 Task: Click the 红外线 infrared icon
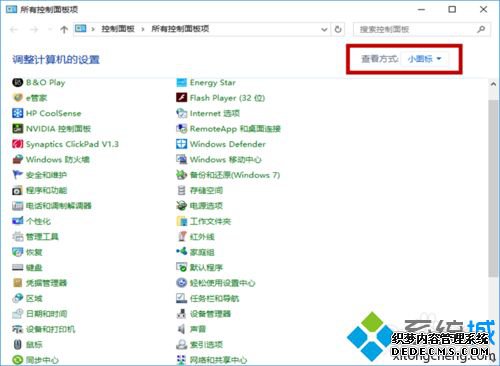pos(181,236)
